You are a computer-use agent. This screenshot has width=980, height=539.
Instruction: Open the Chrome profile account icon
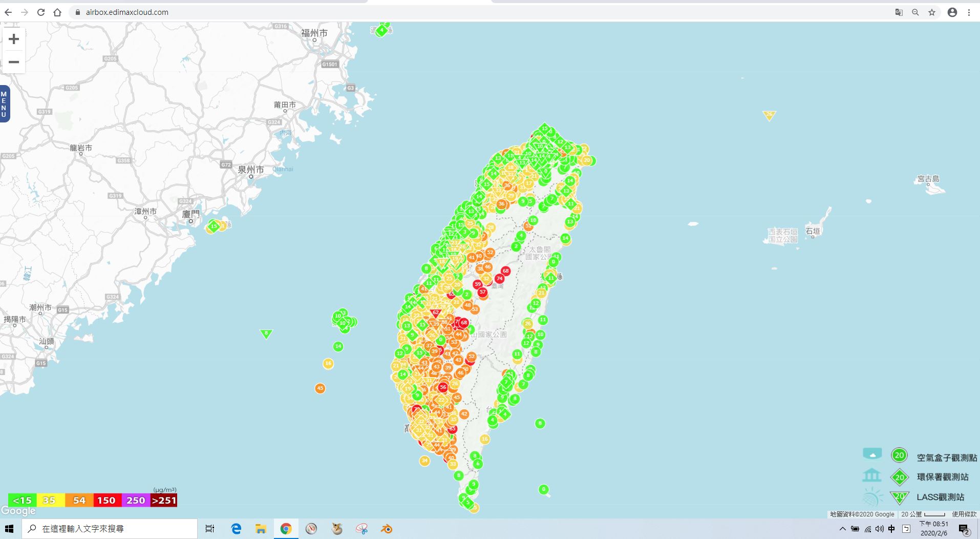pyautogui.click(x=952, y=12)
